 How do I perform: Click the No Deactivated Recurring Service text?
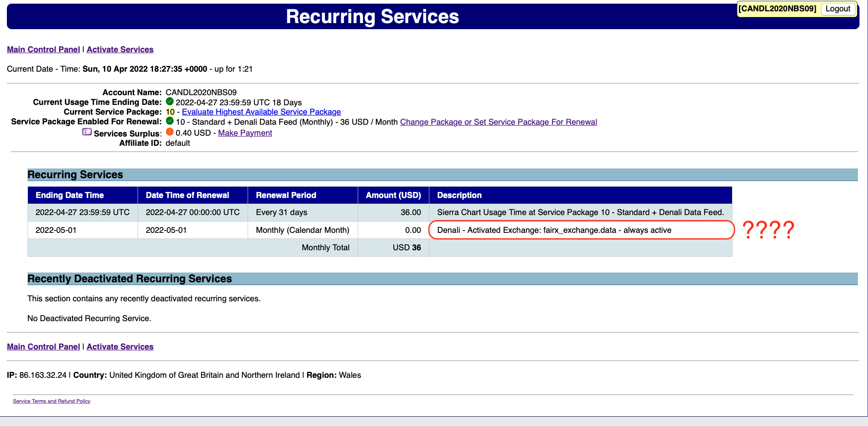[x=89, y=318]
